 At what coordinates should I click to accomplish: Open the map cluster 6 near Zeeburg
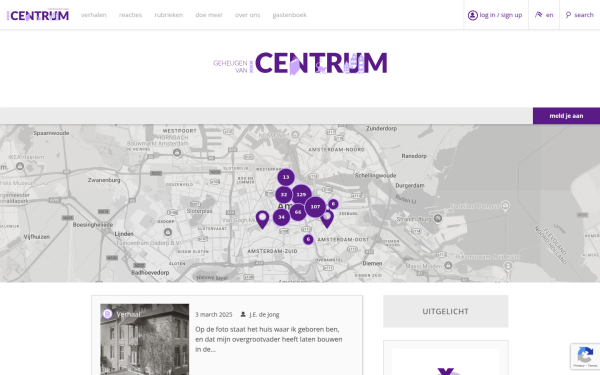tap(333, 204)
